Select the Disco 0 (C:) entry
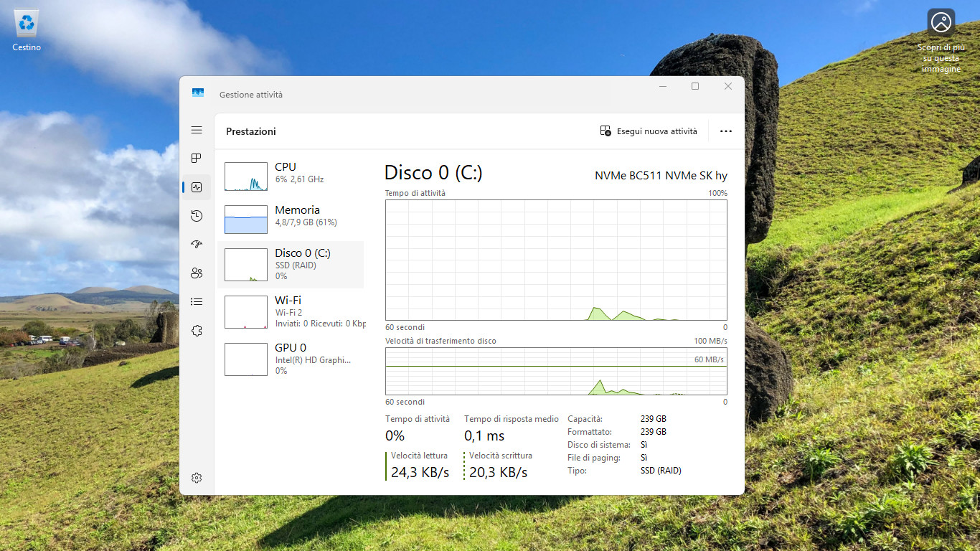 [x=291, y=265]
